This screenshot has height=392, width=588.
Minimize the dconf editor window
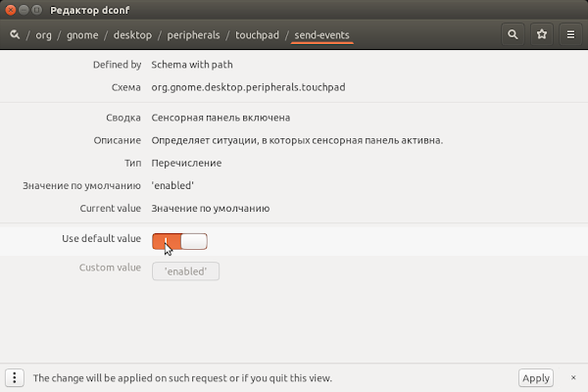coord(24,10)
